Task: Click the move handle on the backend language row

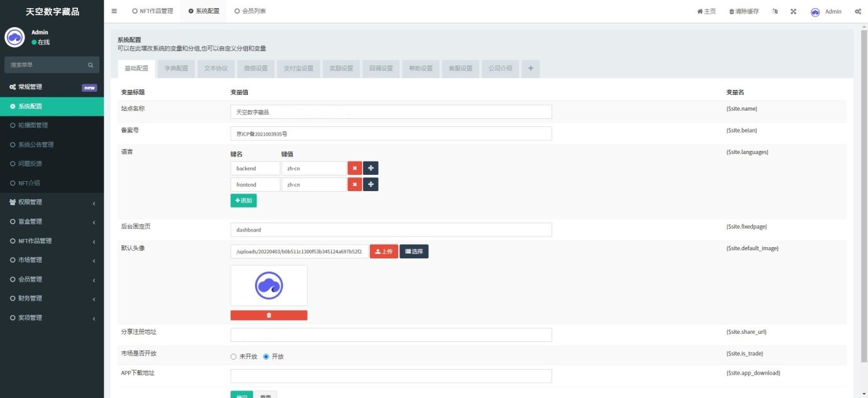Action: click(x=370, y=169)
